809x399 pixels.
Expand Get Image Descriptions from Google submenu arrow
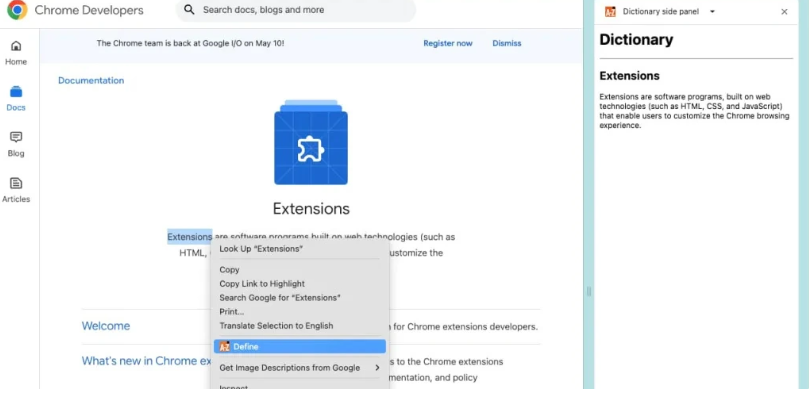(x=377, y=368)
